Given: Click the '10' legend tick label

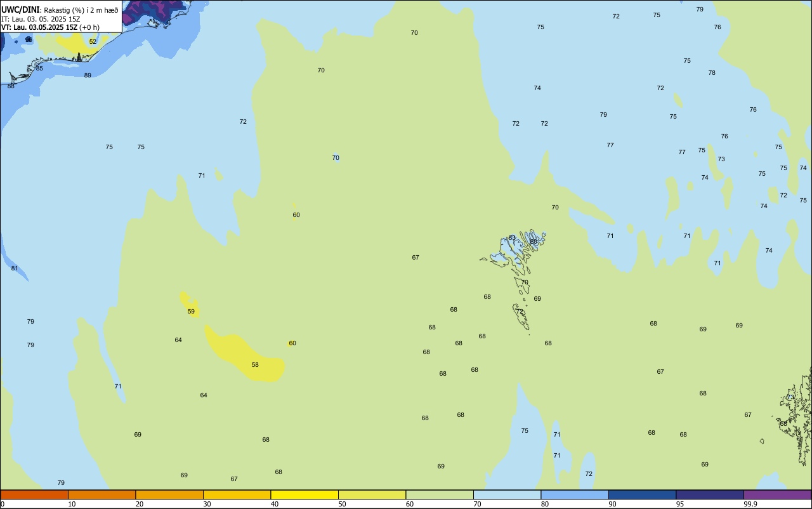Looking at the screenshot, I should click(x=72, y=504).
